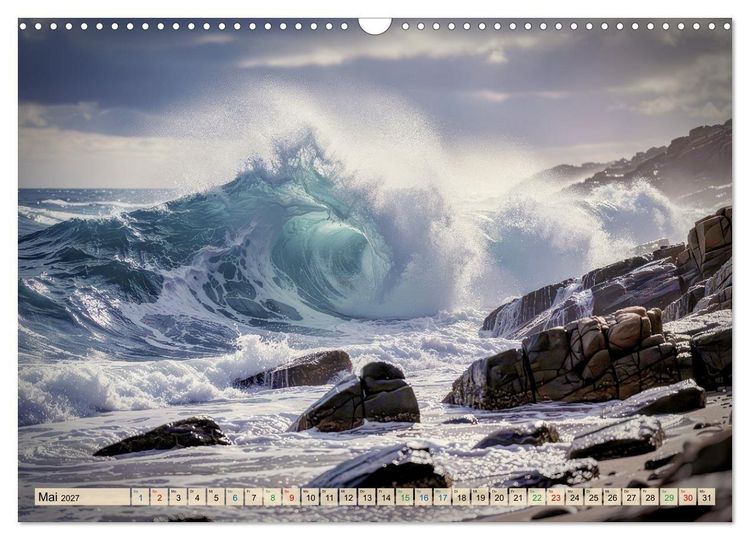Image resolution: width=750 pixels, height=540 pixels.
Task: Click the Mai 2027 month label
Action: 59,497
